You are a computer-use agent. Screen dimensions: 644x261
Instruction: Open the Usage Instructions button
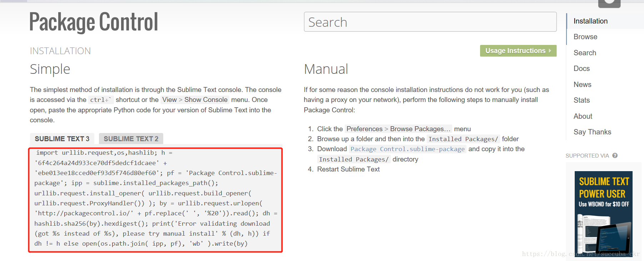[x=518, y=51]
